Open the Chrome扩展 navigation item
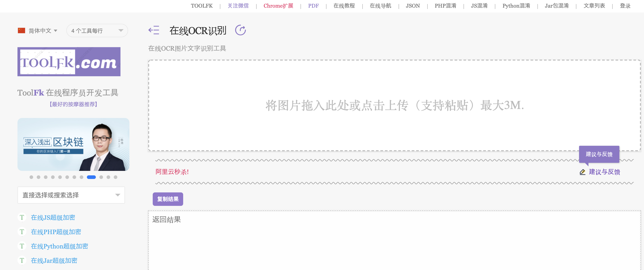This screenshot has width=644, height=270. pyautogui.click(x=278, y=6)
